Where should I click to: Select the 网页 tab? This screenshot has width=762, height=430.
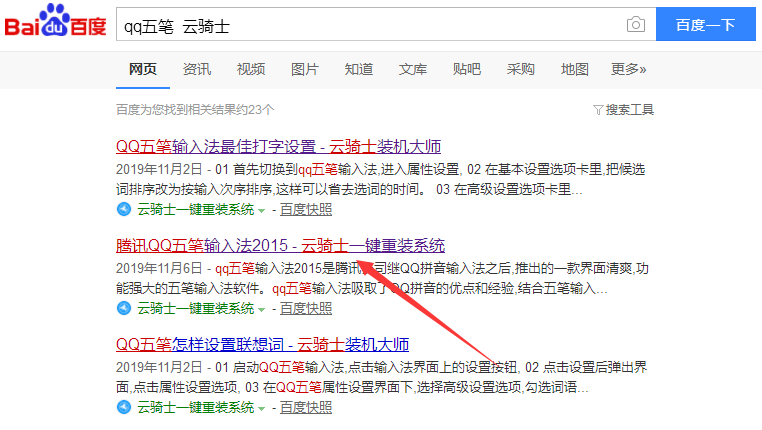pyautogui.click(x=143, y=69)
